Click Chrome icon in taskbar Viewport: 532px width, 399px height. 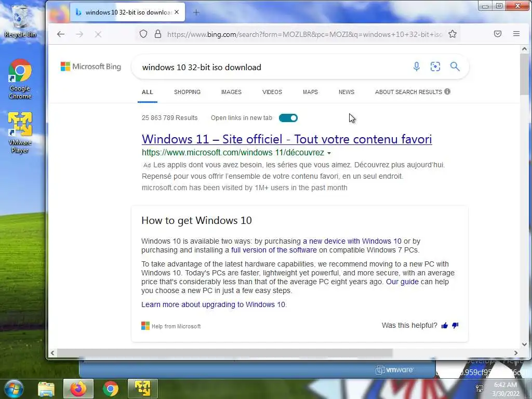pos(111,389)
